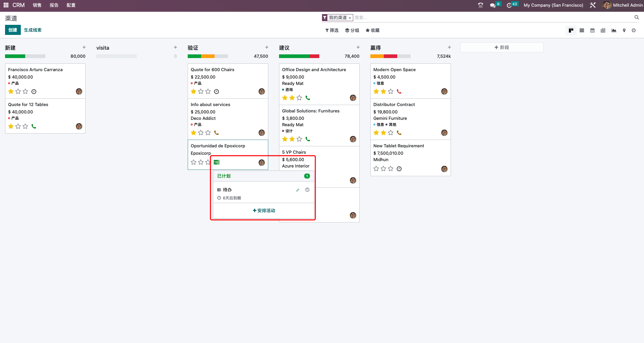Open the 销售 menu

click(37, 5)
